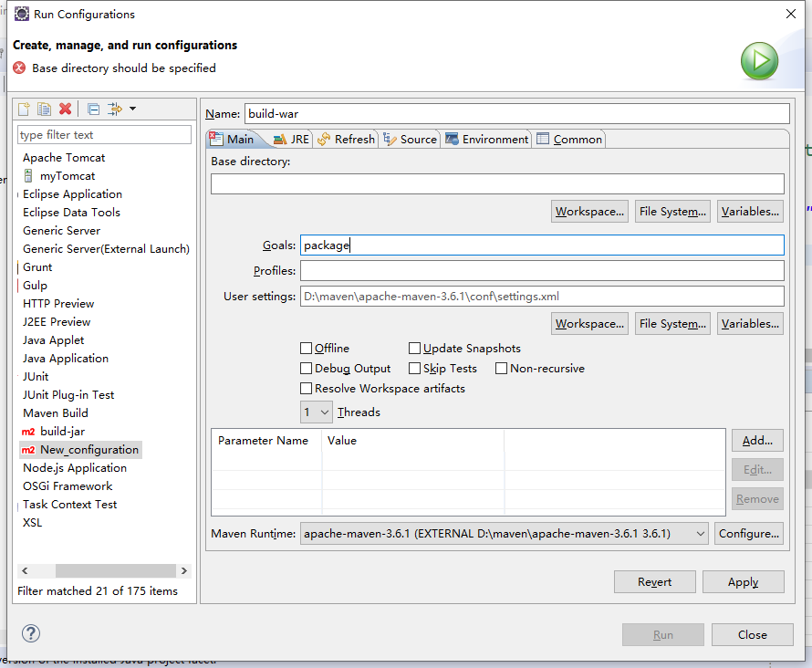Click the Help question mark icon
Viewport: 812px width, 668px height.
click(31, 633)
